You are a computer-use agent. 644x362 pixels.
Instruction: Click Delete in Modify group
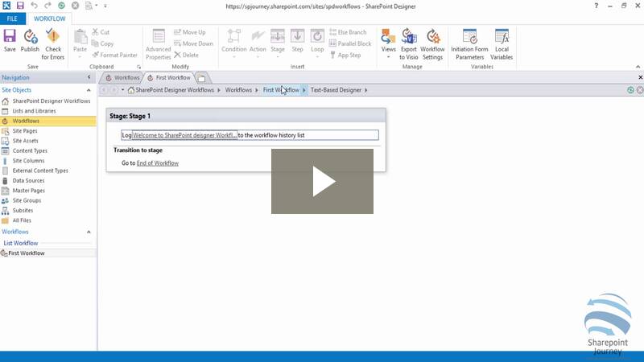[186, 55]
